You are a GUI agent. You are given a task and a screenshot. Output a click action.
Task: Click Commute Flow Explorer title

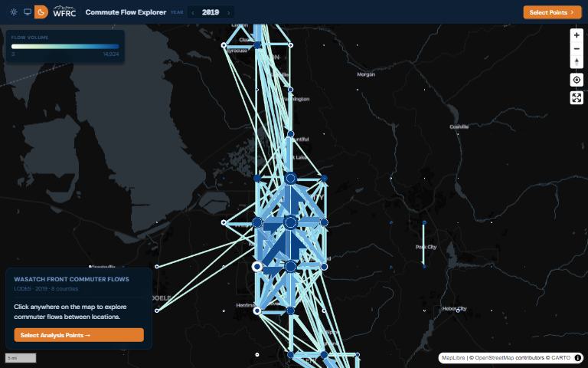tap(126, 12)
